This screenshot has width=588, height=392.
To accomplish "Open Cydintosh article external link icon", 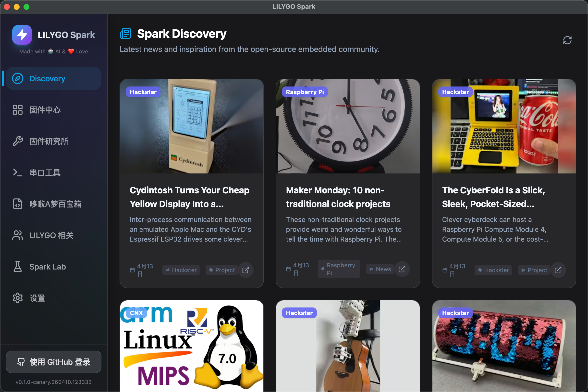I will coord(246,270).
